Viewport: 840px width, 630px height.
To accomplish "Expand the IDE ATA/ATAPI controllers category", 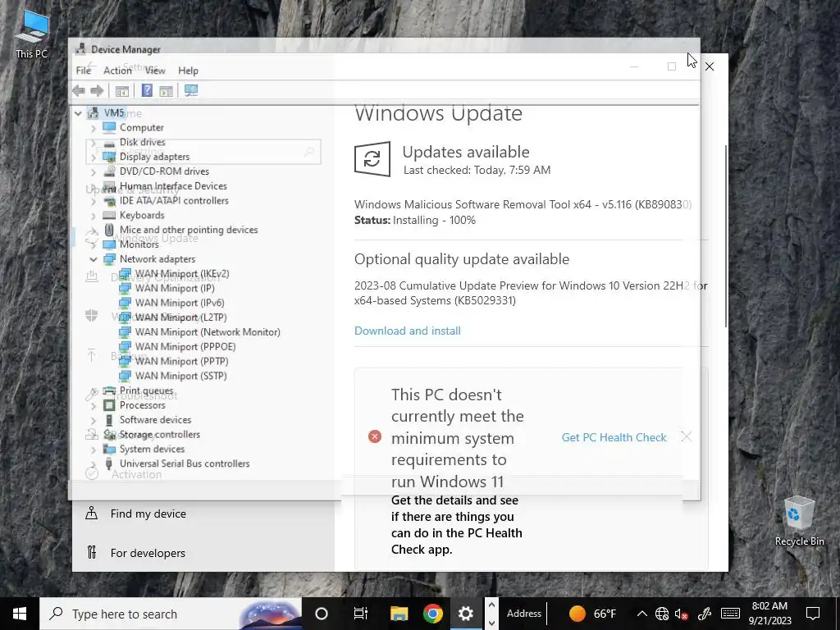I will (94, 202).
